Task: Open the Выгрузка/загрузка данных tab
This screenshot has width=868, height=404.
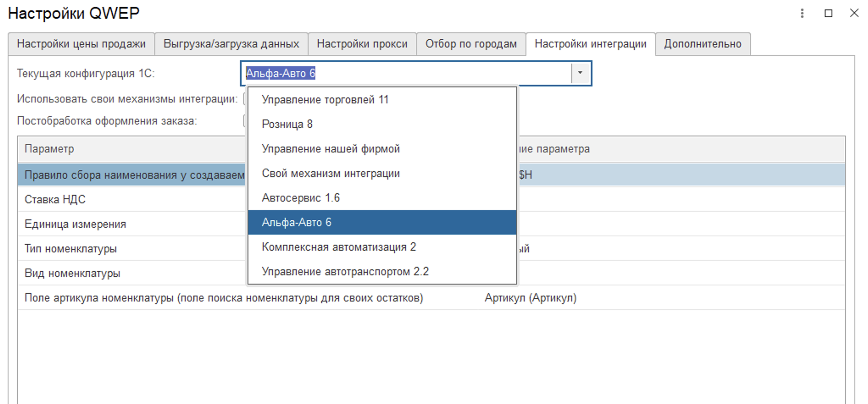Action: pos(231,44)
